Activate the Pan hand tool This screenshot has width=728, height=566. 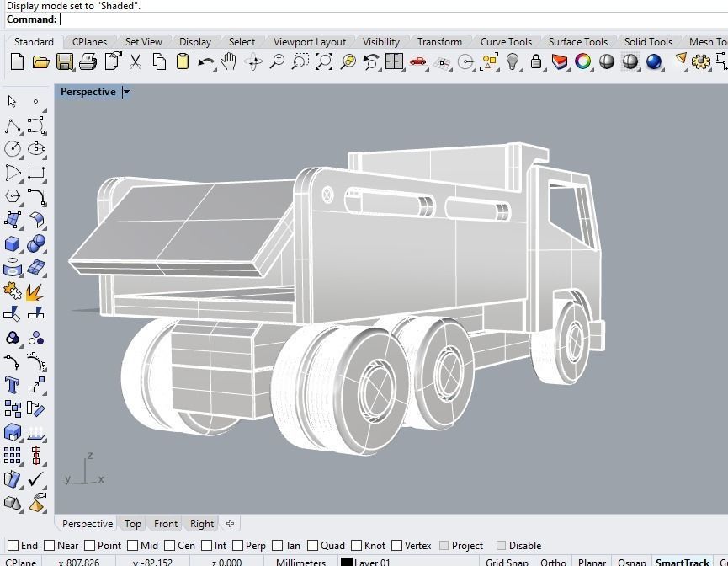point(228,61)
